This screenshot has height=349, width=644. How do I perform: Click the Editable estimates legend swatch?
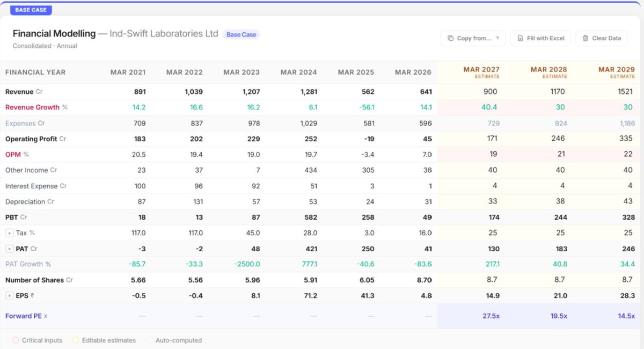pyautogui.click(x=75, y=340)
